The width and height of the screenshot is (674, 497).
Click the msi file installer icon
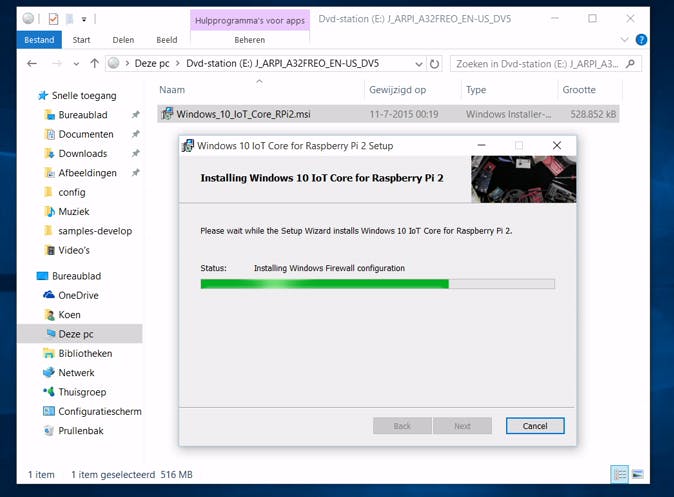click(167, 114)
